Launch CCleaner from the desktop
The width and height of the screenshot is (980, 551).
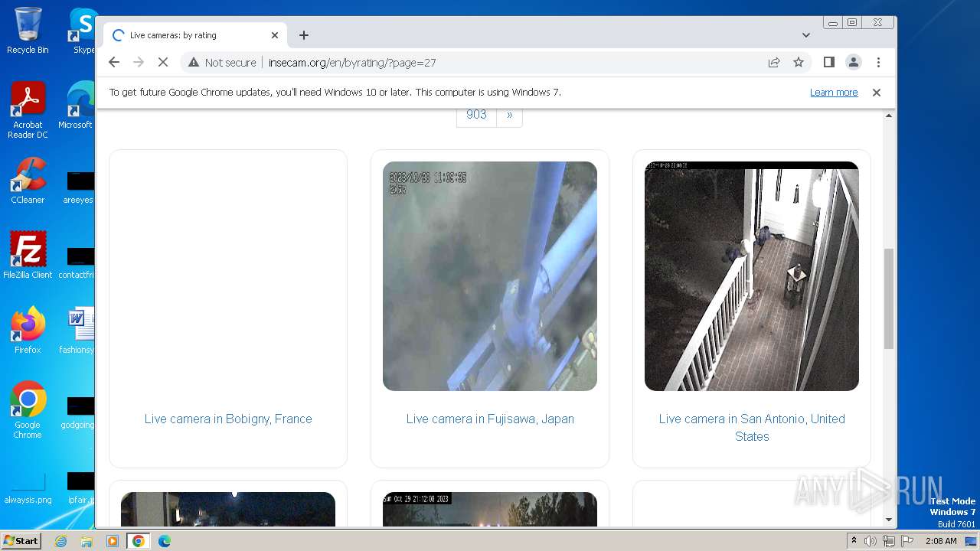28,181
